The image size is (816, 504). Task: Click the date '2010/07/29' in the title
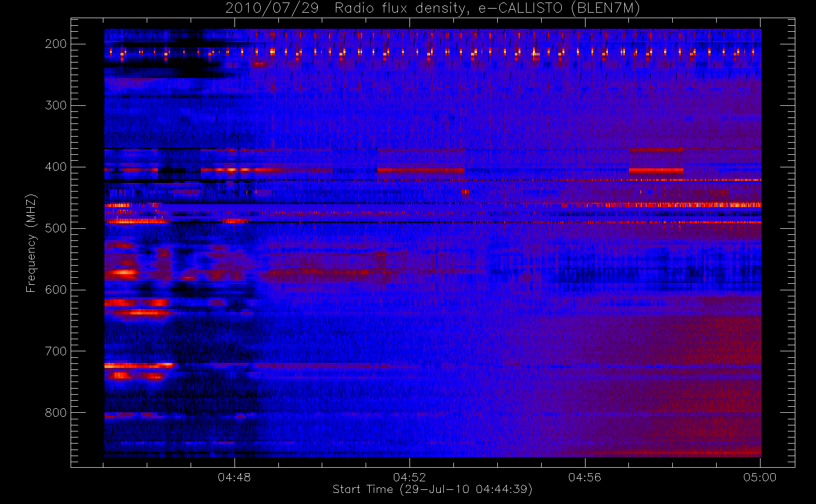(x=272, y=9)
